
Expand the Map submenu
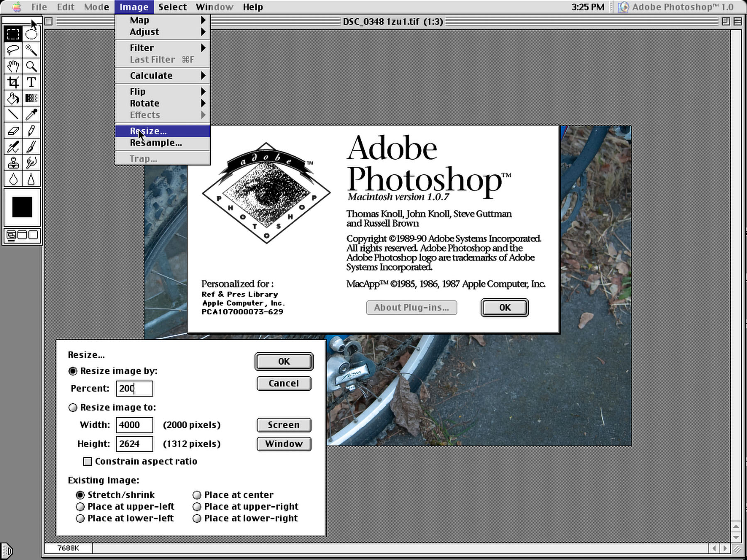(163, 20)
